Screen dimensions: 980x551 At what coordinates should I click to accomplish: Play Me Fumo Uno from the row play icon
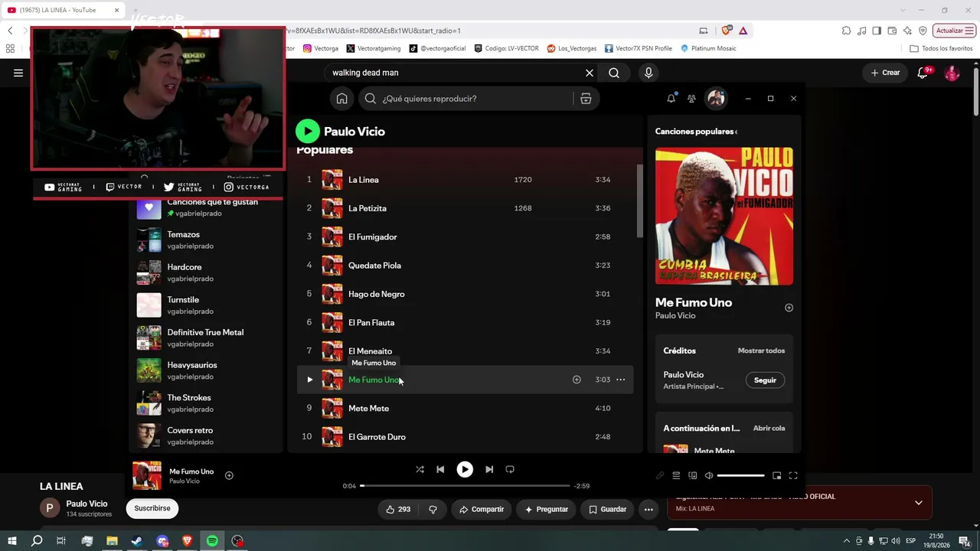(x=309, y=380)
